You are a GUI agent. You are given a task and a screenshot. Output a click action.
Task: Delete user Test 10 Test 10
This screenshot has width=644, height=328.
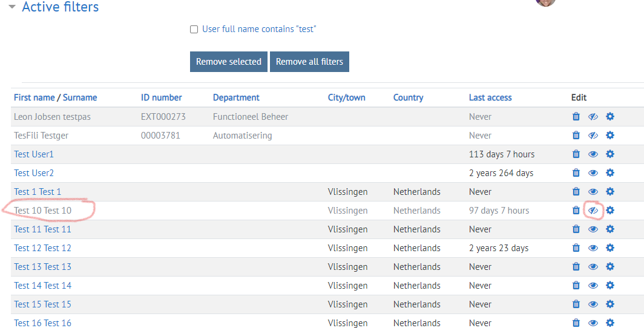[576, 210]
